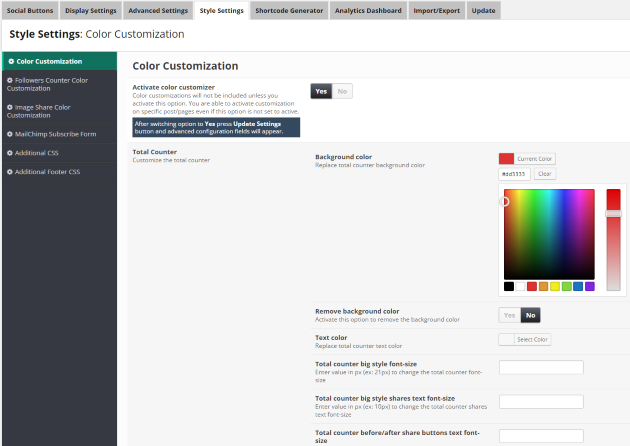Choose the blue palette swatch
The width and height of the screenshot is (630, 446).
tap(578, 286)
